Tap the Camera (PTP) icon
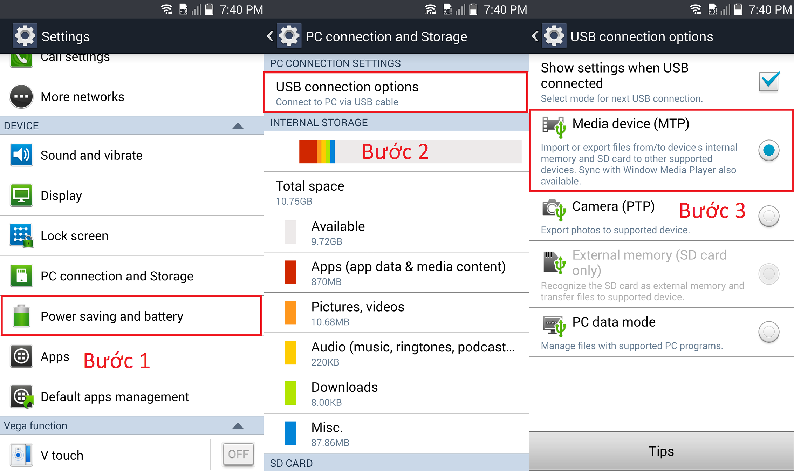The height and width of the screenshot is (471, 795). click(553, 208)
